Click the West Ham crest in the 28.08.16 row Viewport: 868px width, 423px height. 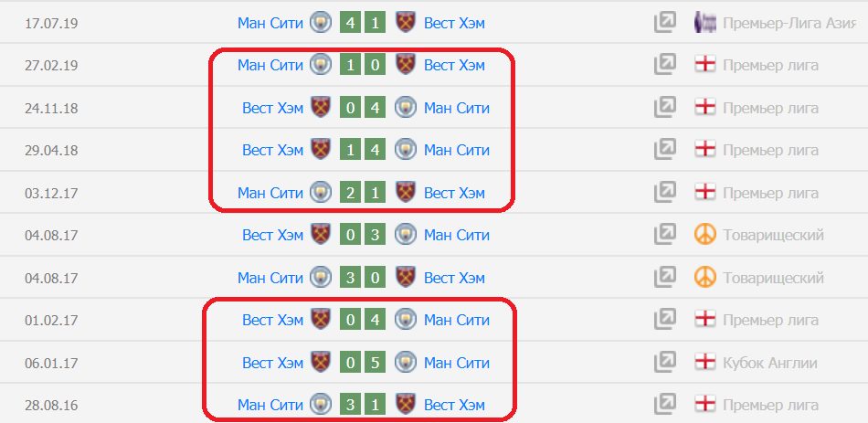pos(405,405)
